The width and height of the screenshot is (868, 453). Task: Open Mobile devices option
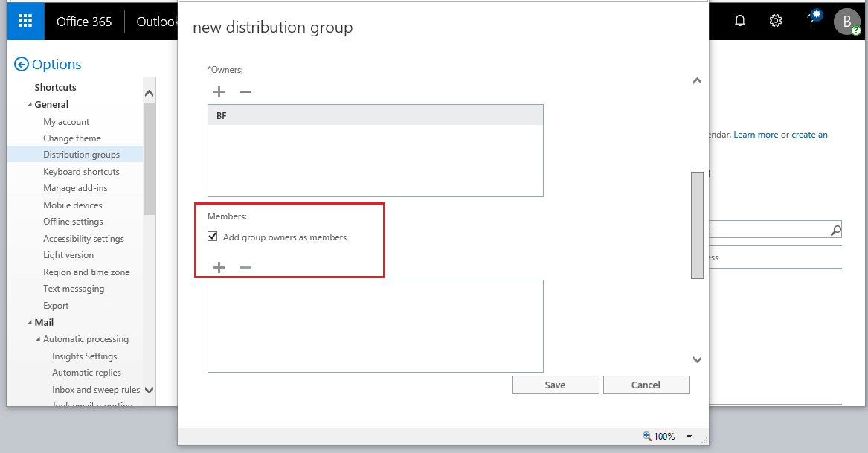72,205
